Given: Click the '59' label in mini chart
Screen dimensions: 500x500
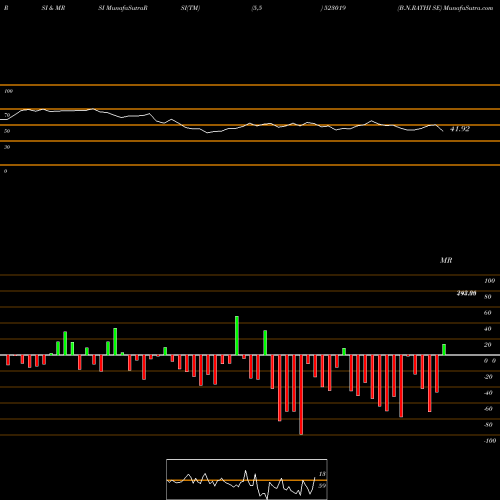Looking at the screenshot, I should 322,486.
